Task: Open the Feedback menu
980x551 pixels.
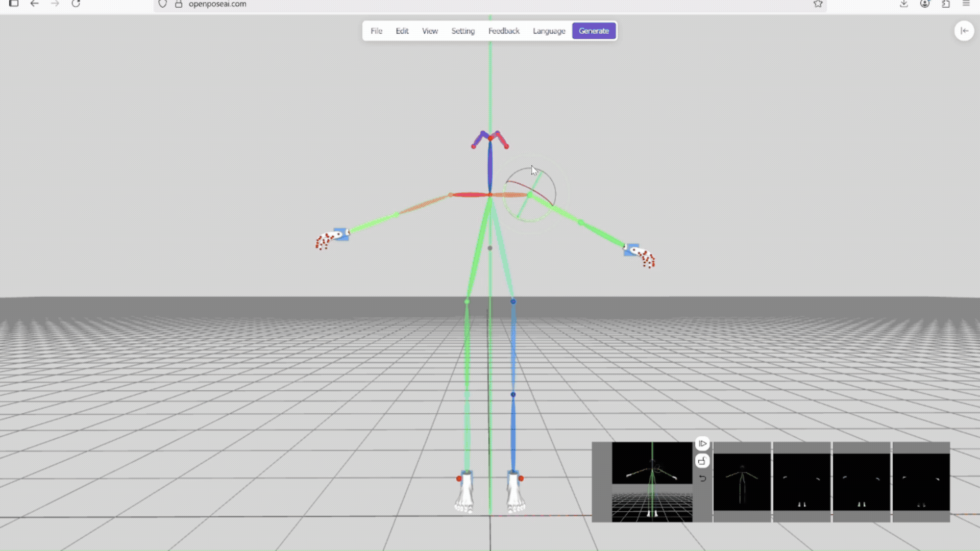Action: 504,31
